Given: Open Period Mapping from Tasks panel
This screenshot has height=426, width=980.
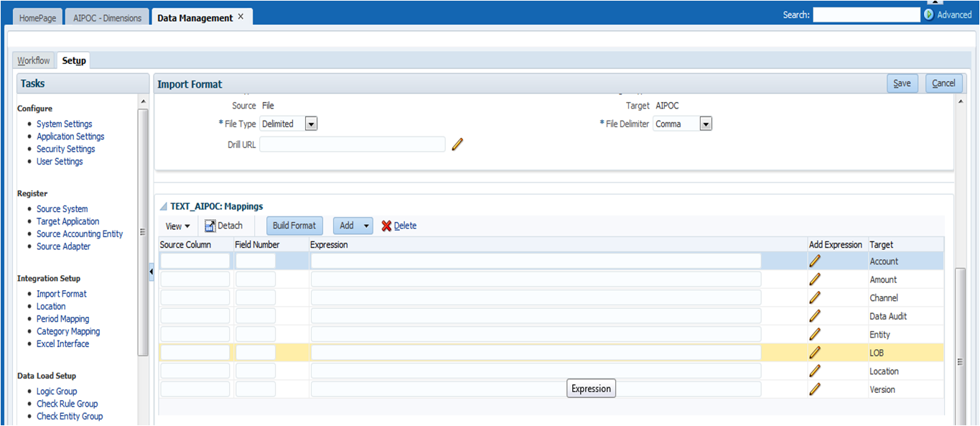Looking at the screenshot, I should point(62,318).
